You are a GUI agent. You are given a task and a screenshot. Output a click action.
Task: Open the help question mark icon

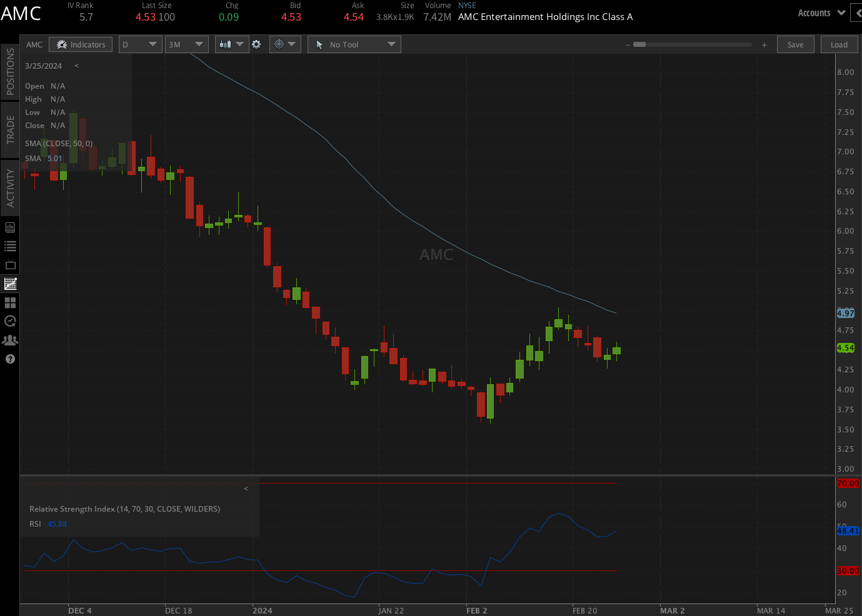pyautogui.click(x=10, y=359)
